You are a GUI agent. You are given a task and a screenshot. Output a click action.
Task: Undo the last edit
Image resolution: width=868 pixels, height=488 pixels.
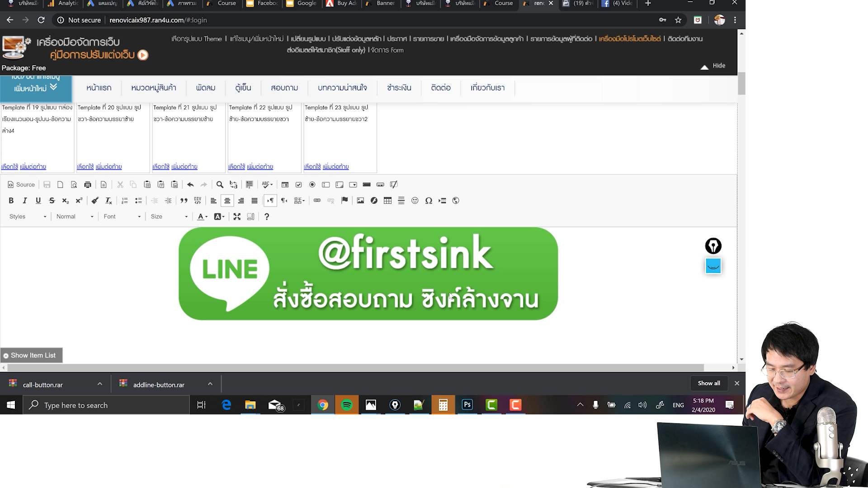(190, 184)
